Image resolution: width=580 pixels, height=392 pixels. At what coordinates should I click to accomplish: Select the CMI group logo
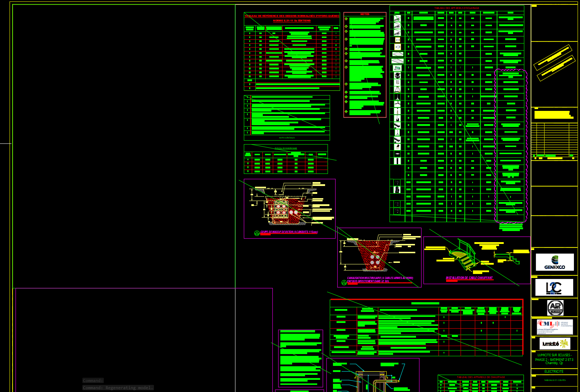point(555,327)
